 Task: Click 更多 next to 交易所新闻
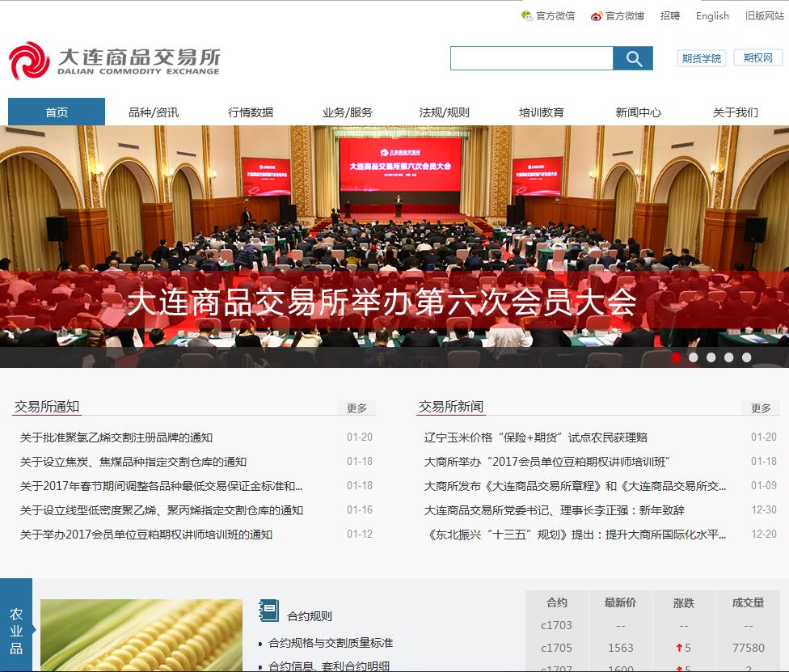[761, 408]
